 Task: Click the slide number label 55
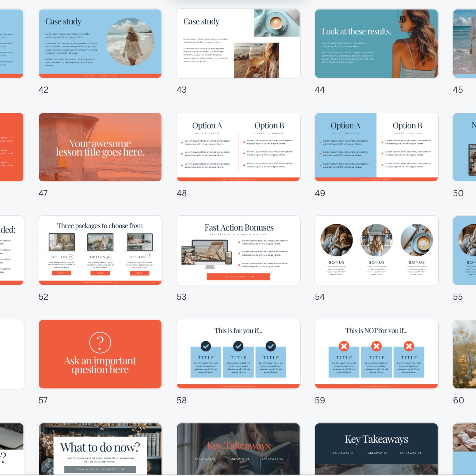tap(458, 297)
